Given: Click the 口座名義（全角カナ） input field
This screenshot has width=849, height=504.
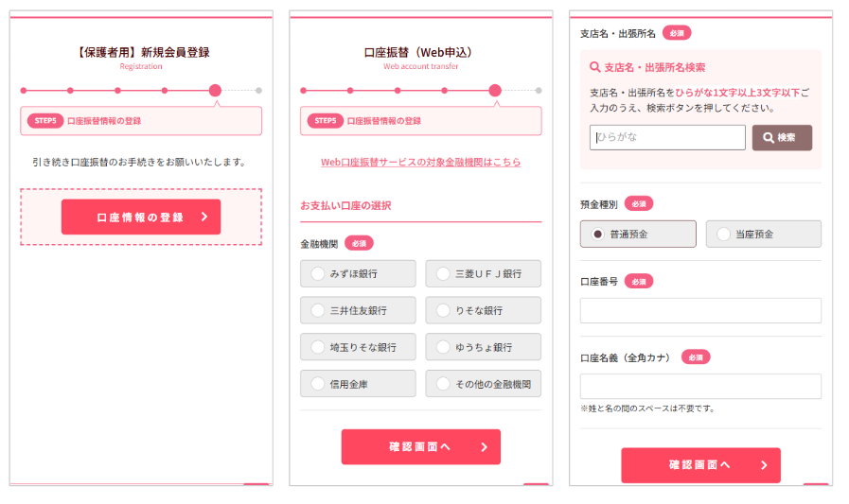Looking at the screenshot, I should pos(700,386).
